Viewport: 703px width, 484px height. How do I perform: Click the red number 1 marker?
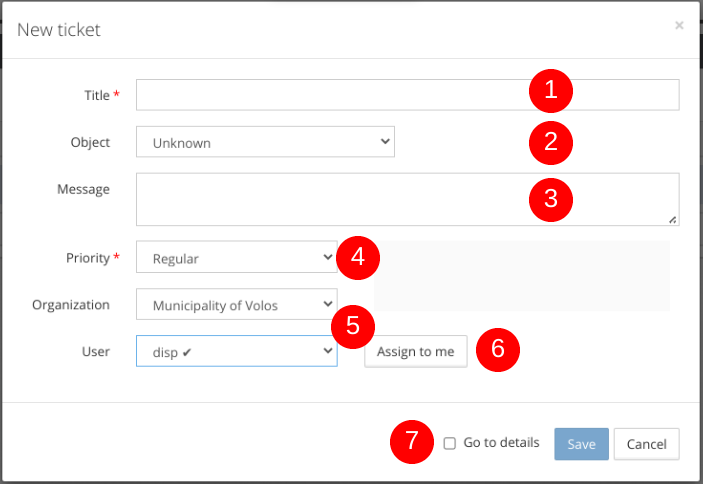(550, 92)
